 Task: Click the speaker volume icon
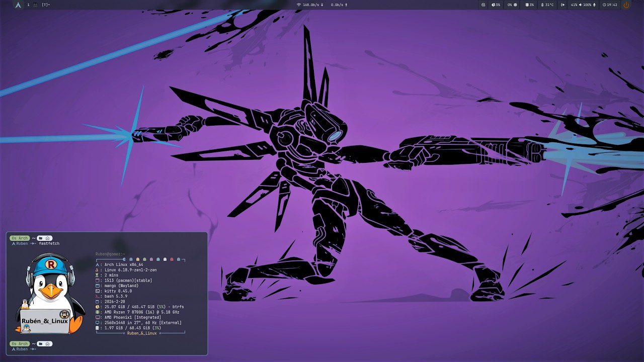[x=581, y=5]
